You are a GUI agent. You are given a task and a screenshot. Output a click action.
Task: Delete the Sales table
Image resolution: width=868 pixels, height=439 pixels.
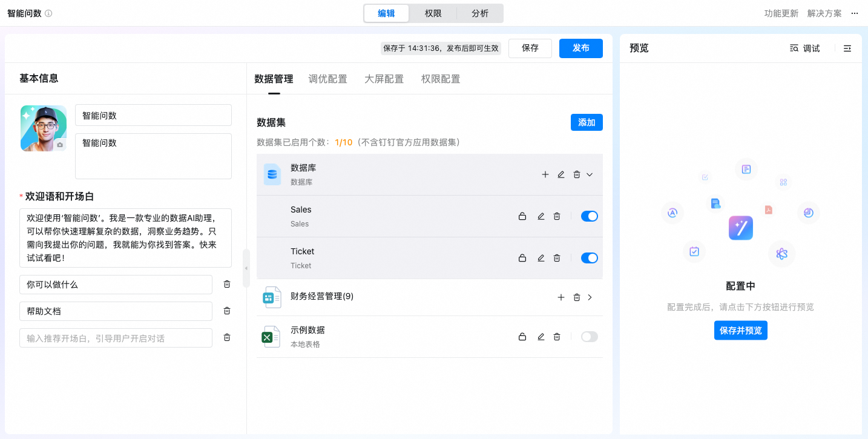(557, 216)
